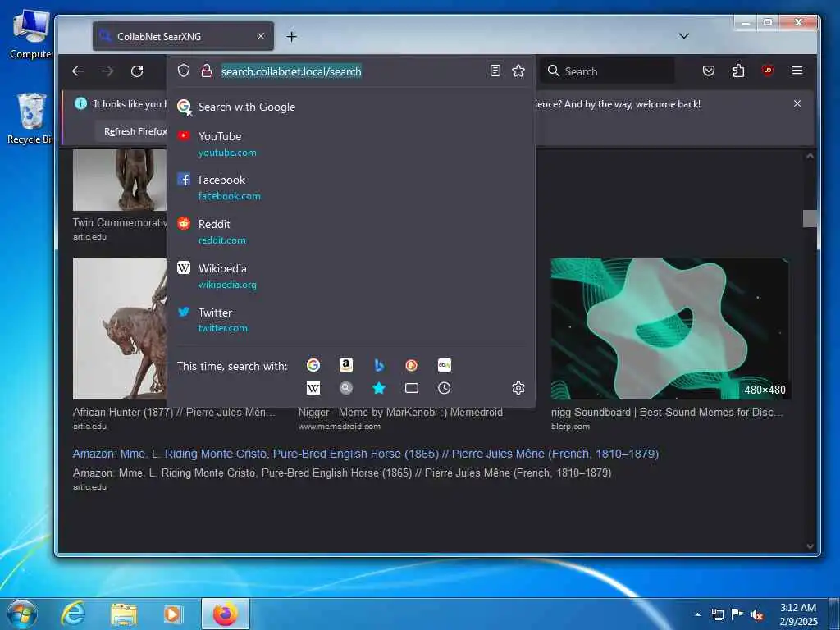
Task: Click the forward navigation arrow
Action: click(107, 71)
